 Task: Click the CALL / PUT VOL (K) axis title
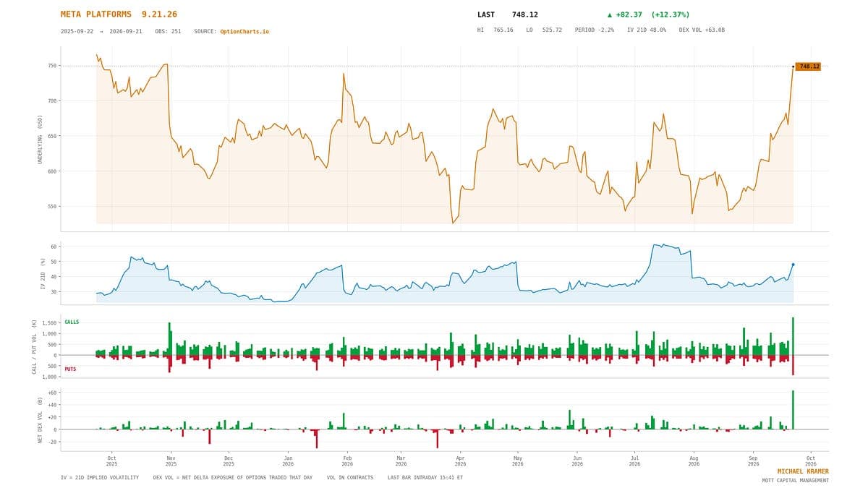pyautogui.click(x=33, y=347)
